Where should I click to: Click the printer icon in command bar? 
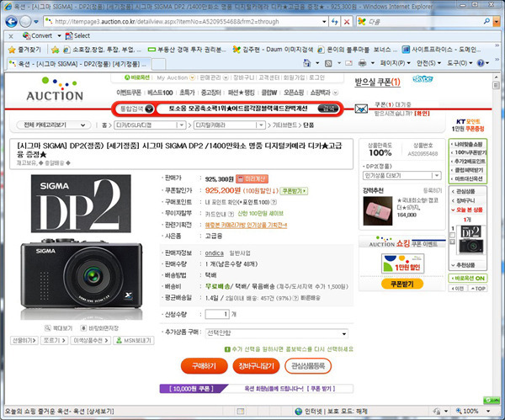click(362, 63)
